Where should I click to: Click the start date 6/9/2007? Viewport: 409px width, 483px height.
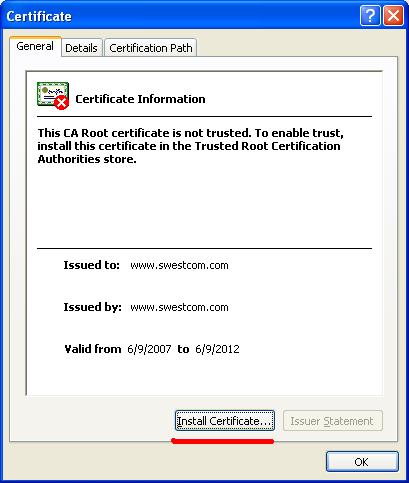[149, 349]
